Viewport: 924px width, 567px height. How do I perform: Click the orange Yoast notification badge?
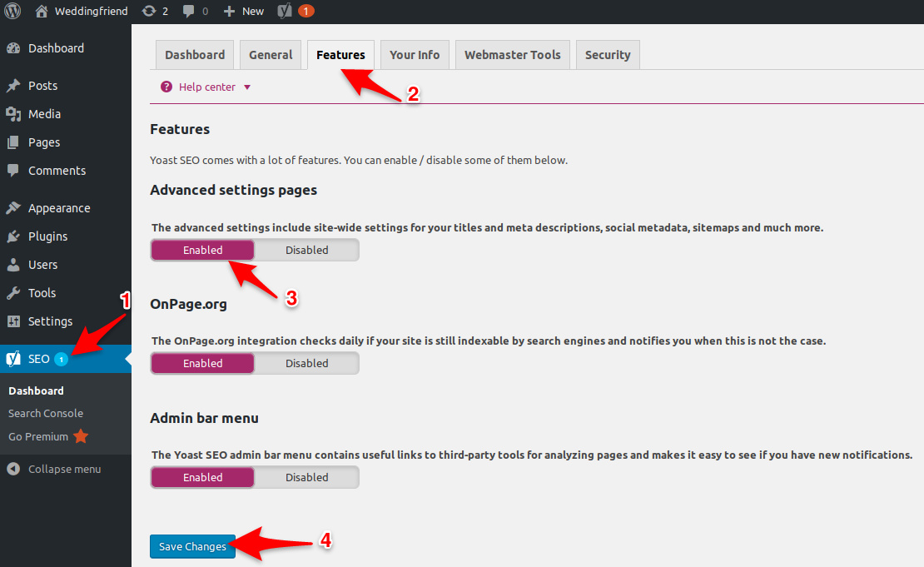coord(306,11)
